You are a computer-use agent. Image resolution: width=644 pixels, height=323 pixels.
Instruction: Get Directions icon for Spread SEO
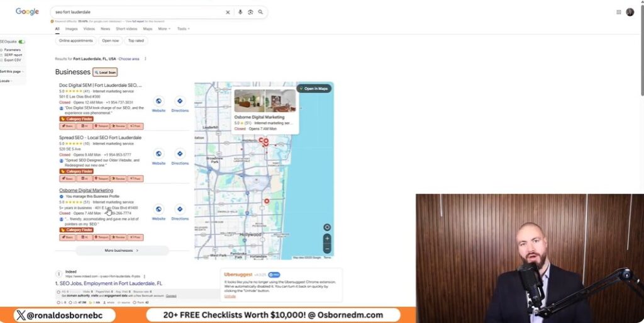pyautogui.click(x=180, y=154)
